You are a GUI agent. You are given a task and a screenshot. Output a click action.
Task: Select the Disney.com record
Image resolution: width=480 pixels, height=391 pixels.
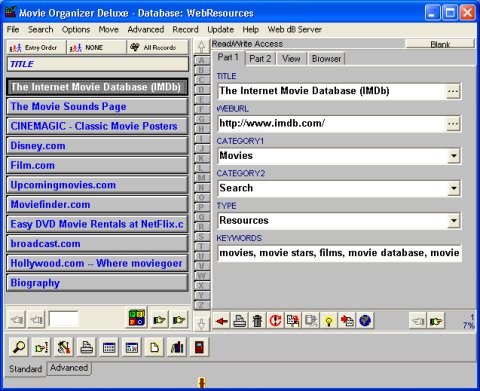[x=97, y=146]
